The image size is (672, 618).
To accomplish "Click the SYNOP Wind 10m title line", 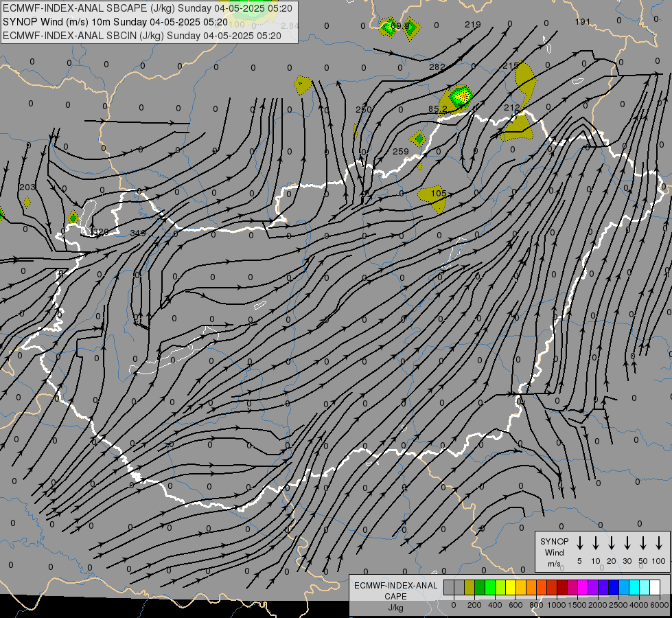I will [x=115, y=22].
